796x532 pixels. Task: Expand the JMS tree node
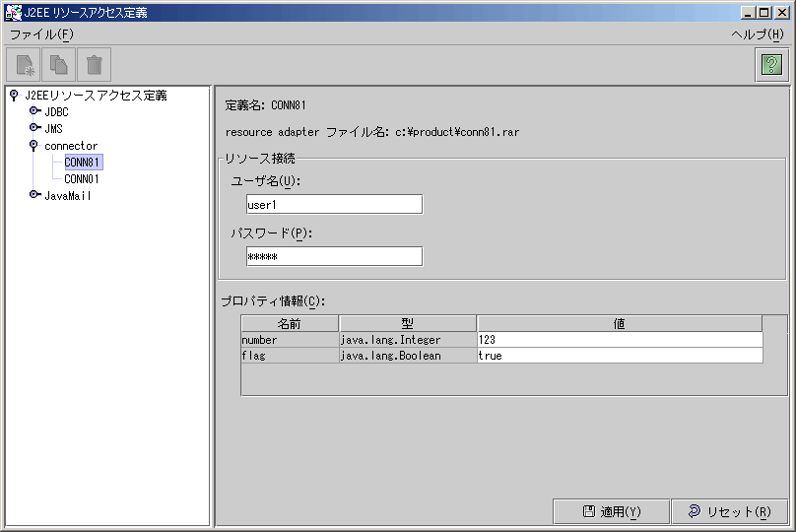tap(34, 127)
